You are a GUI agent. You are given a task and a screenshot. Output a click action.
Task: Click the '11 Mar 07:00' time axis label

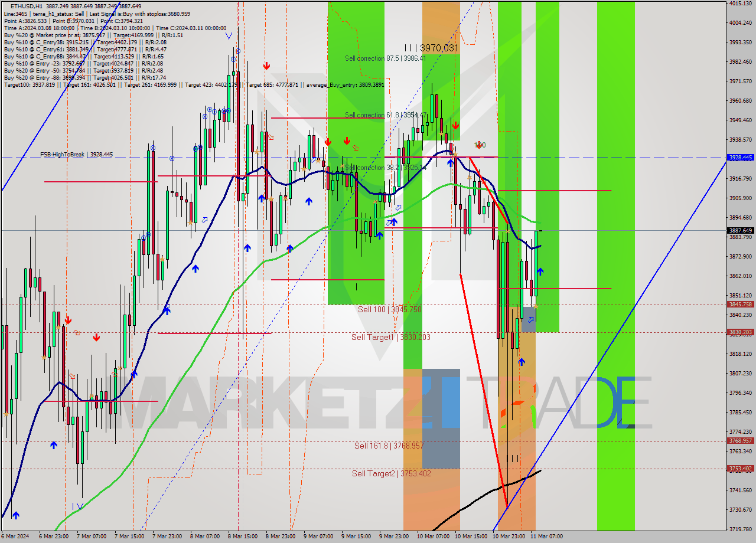pyautogui.click(x=546, y=537)
